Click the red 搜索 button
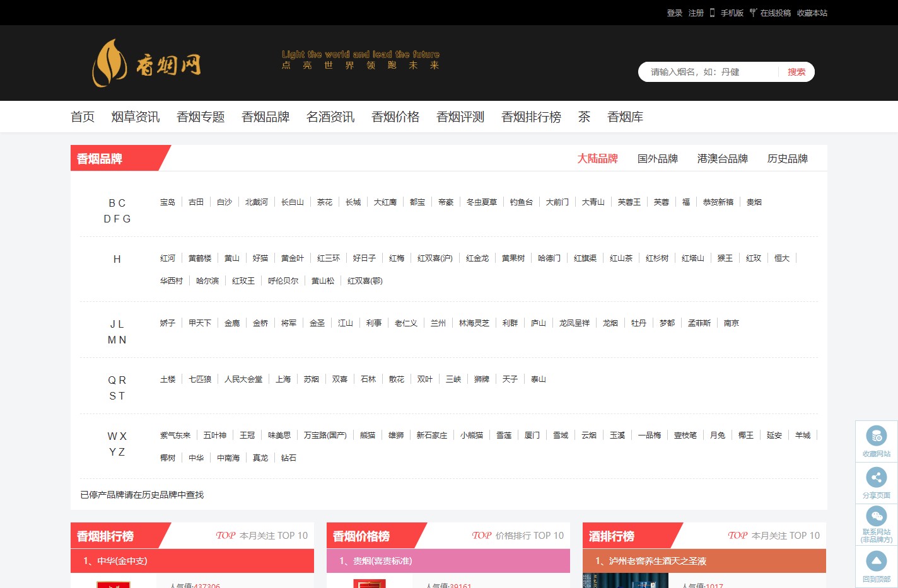Image resolution: width=898 pixels, height=588 pixels. [x=796, y=72]
